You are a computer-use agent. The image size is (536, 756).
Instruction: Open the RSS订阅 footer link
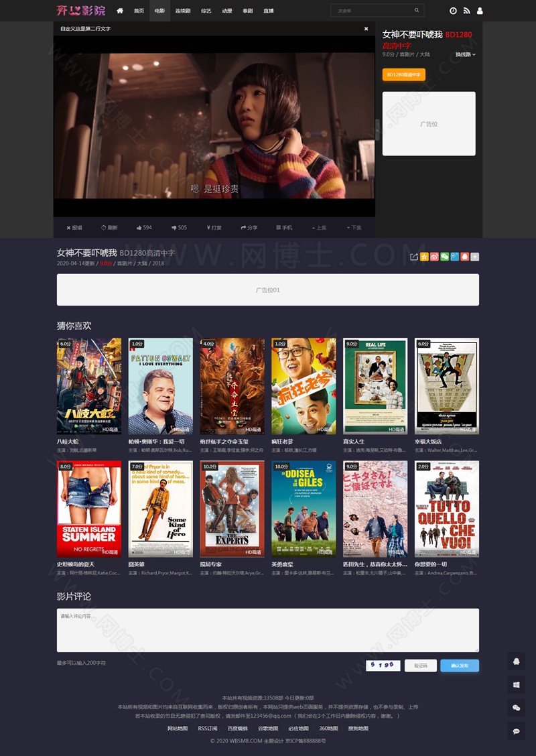[x=208, y=729]
